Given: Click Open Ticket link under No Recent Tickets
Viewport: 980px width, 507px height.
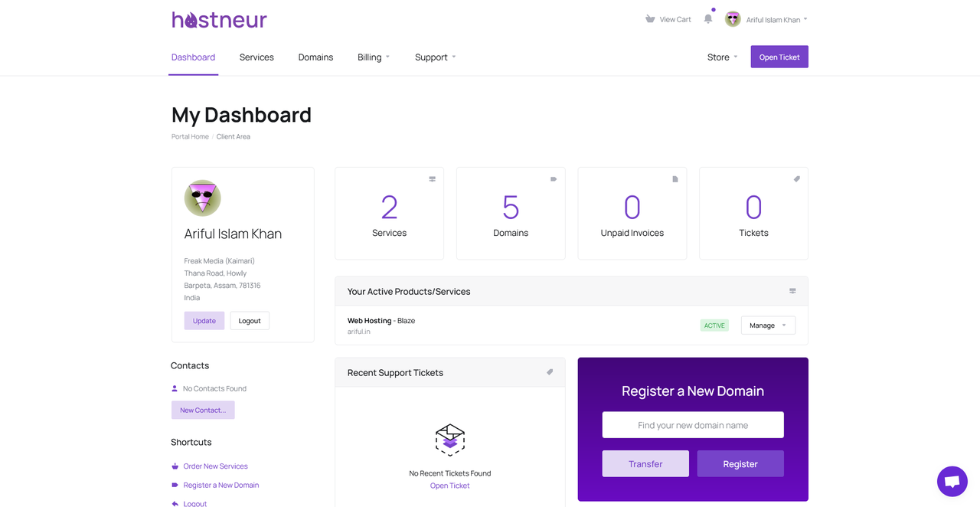Looking at the screenshot, I should pos(450,486).
